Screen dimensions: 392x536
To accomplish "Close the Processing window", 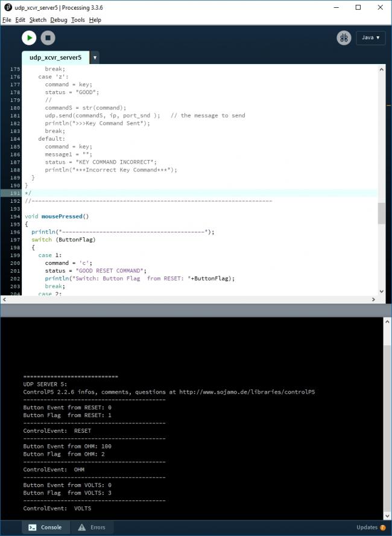I will coord(380,7).
